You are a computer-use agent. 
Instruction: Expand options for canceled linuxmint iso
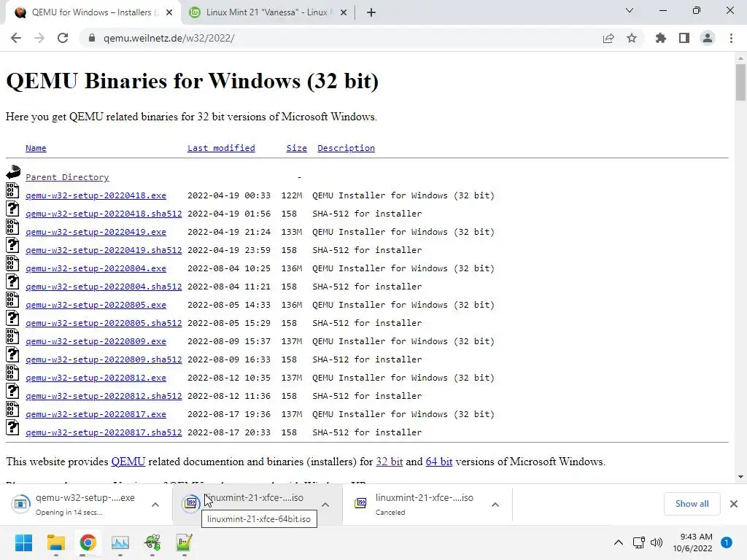(495, 505)
